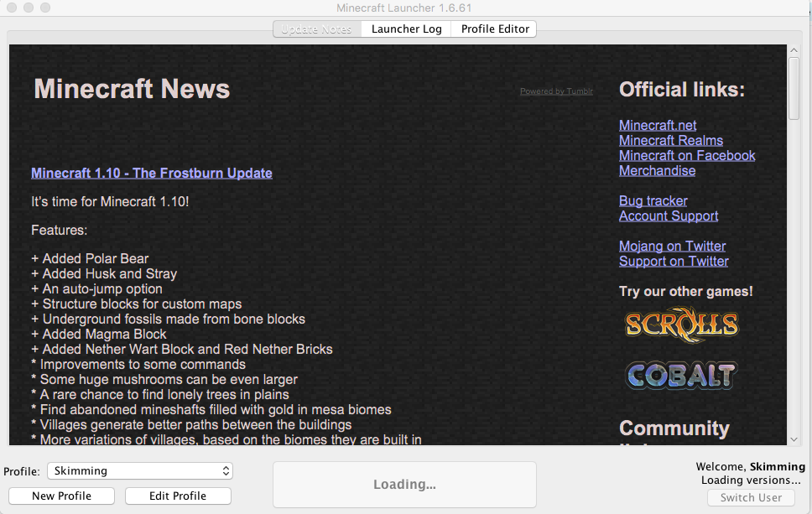Expand the Skimming profile dropdown
This screenshot has width=812, height=514.
click(140, 470)
